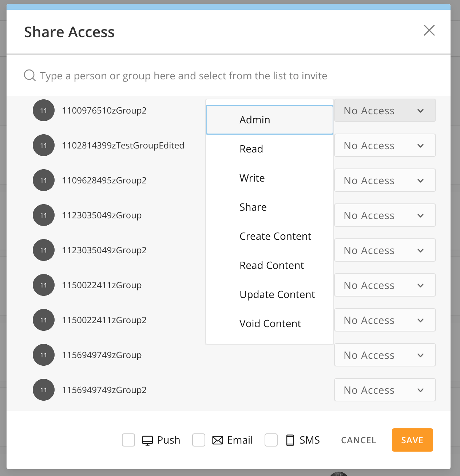Click the search magnifier icon
This screenshot has height=476, width=460.
click(x=29, y=75)
